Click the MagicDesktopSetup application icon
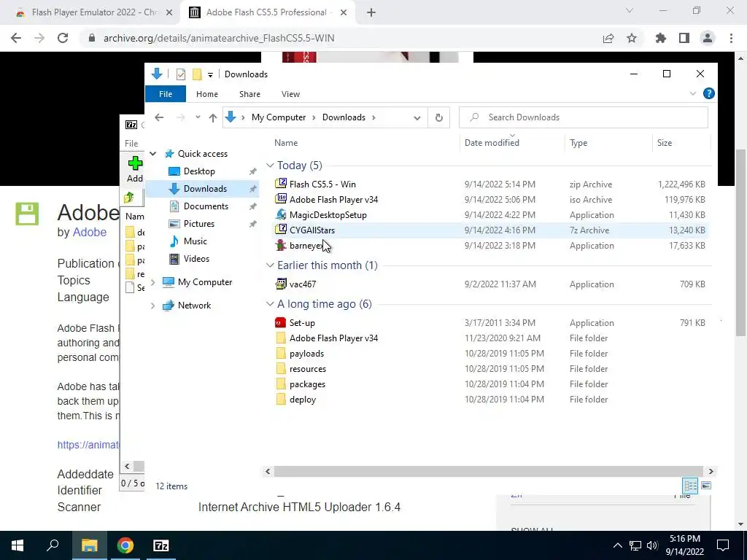 pyautogui.click(x=281, y=214)
